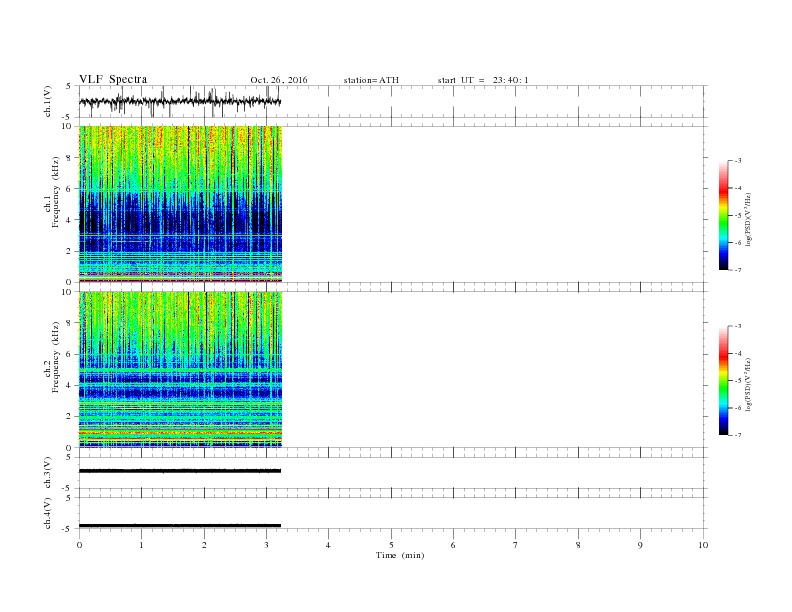Click the ch.1 frequency axis "8" tick label
This screenshot has width=792, height=612.
69,158
